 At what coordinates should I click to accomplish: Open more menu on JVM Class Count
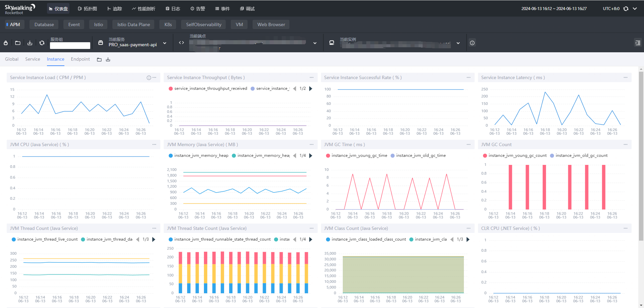[x=469, y=228]
